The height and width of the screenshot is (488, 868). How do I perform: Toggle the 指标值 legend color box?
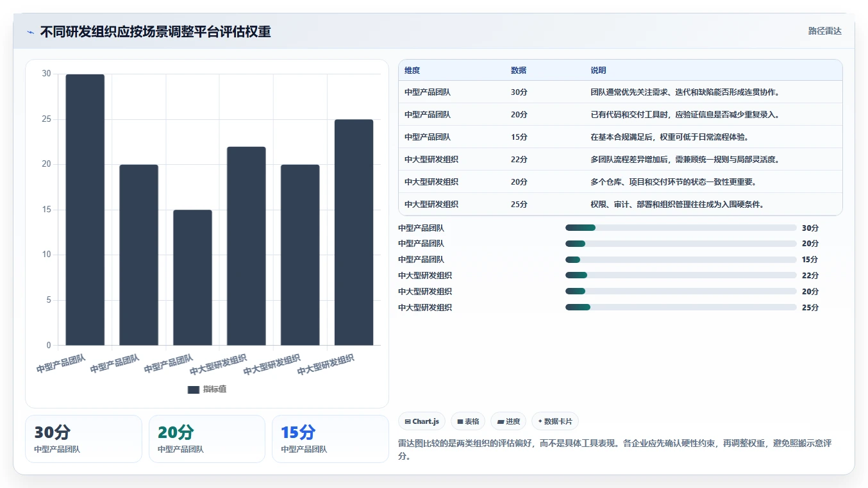click(x=194, y=389)
